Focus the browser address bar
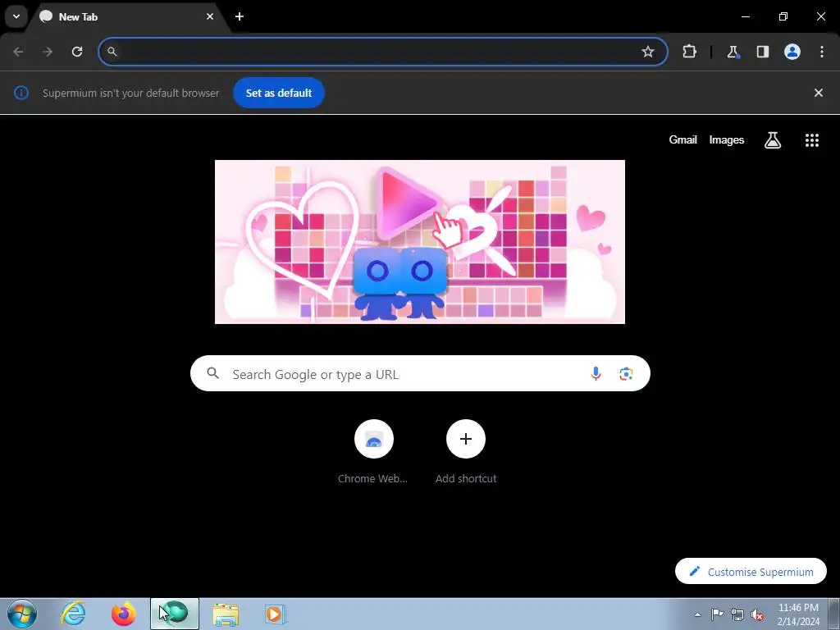The height and width of the screenshot is (630, 840). tap(382, 52)
